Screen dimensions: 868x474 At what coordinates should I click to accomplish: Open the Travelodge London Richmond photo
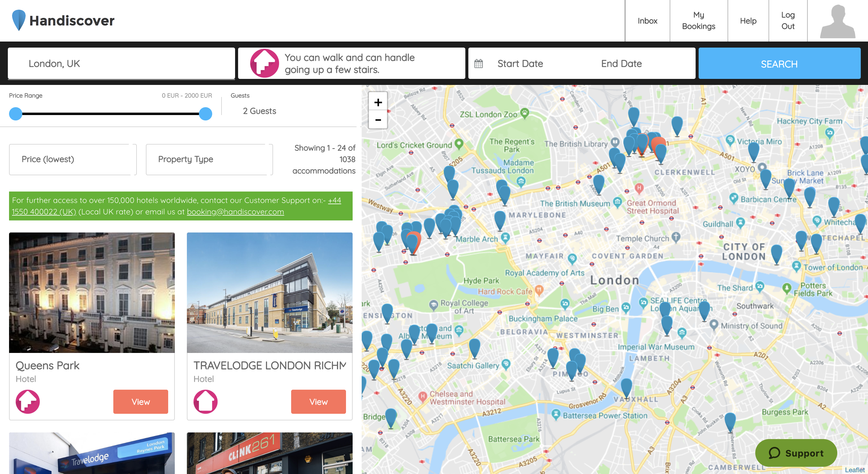tap(269, 292)
